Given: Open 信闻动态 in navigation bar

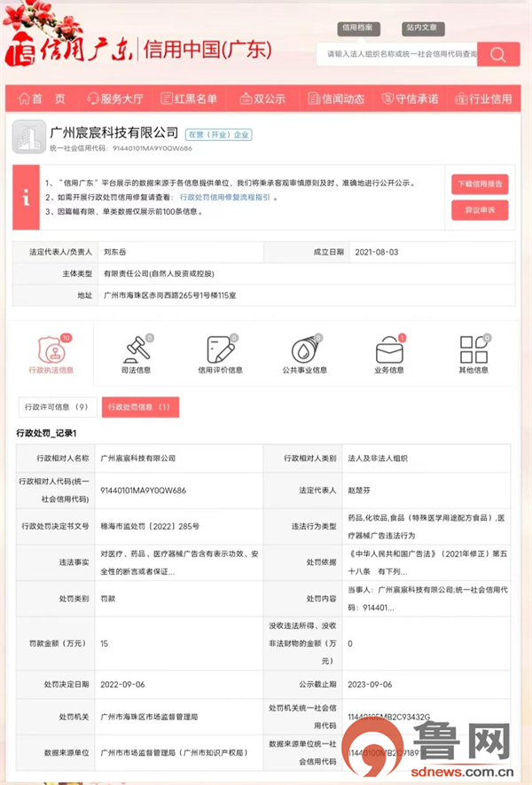Looking at the screenshot, I should click(336, 98).
